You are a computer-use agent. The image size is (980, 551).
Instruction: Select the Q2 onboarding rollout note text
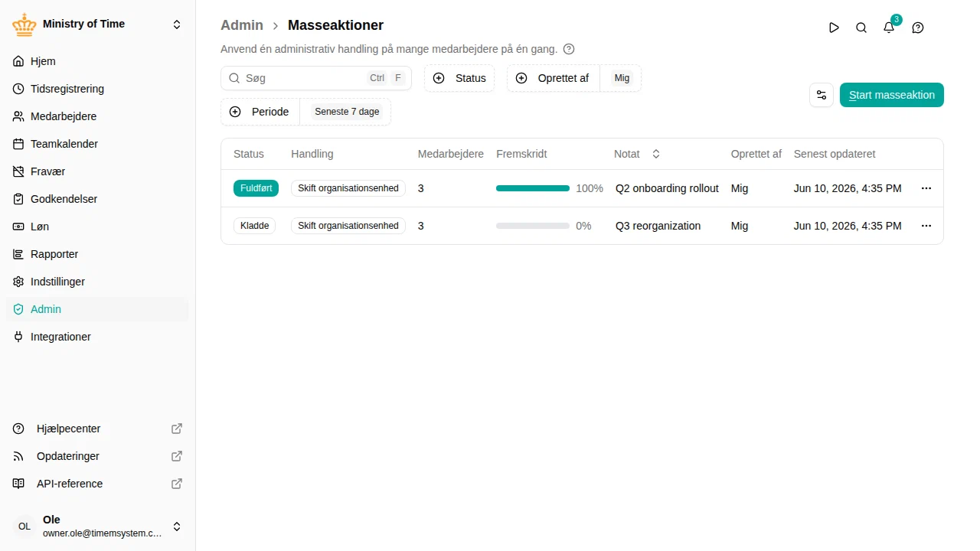coord(667,188)
